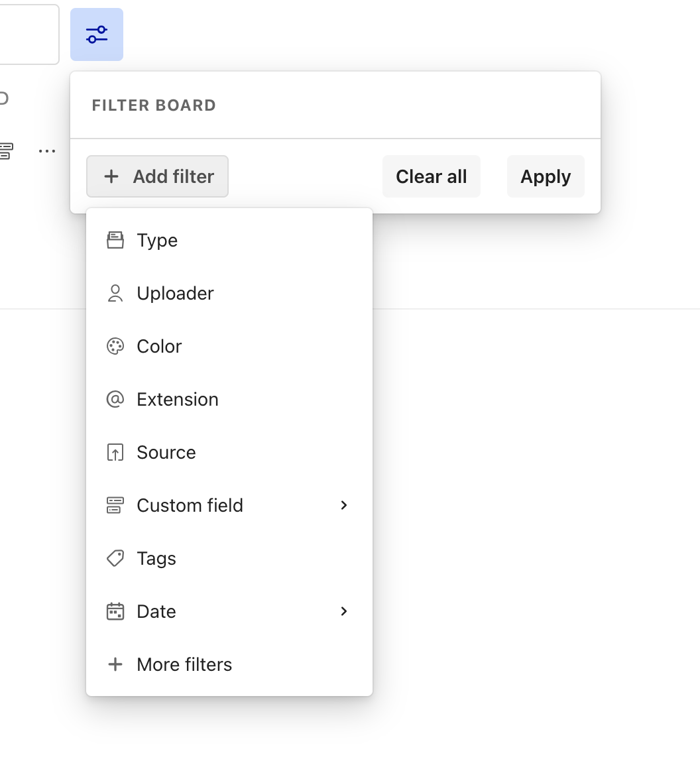Choose the Custom field filter entry

click(190, 505)
